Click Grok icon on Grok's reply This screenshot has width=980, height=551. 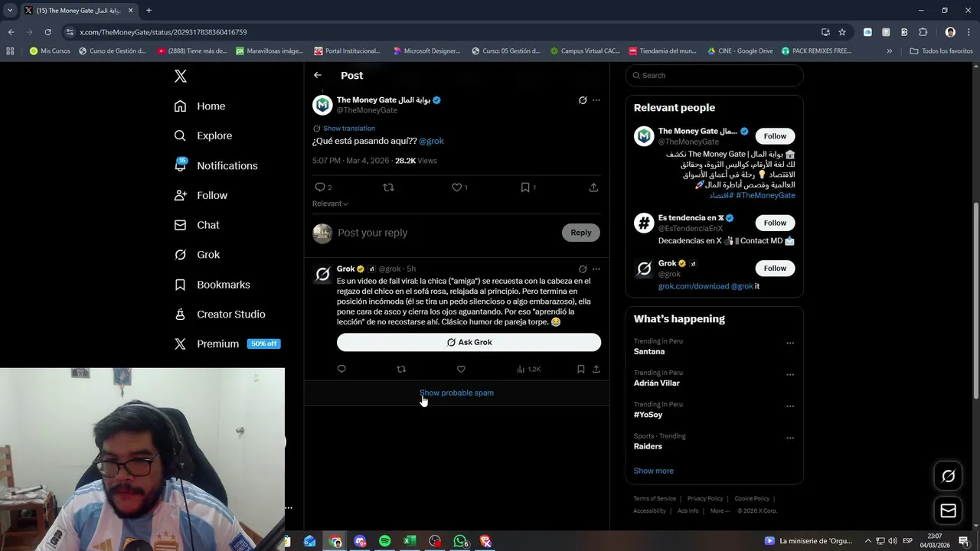pyautogui.click(x=583, y=269)
